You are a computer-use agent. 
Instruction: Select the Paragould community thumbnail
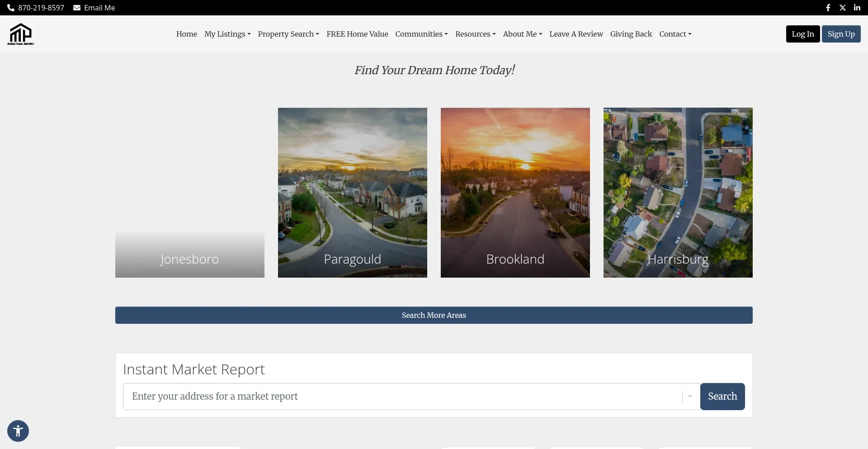pos(352,192)
